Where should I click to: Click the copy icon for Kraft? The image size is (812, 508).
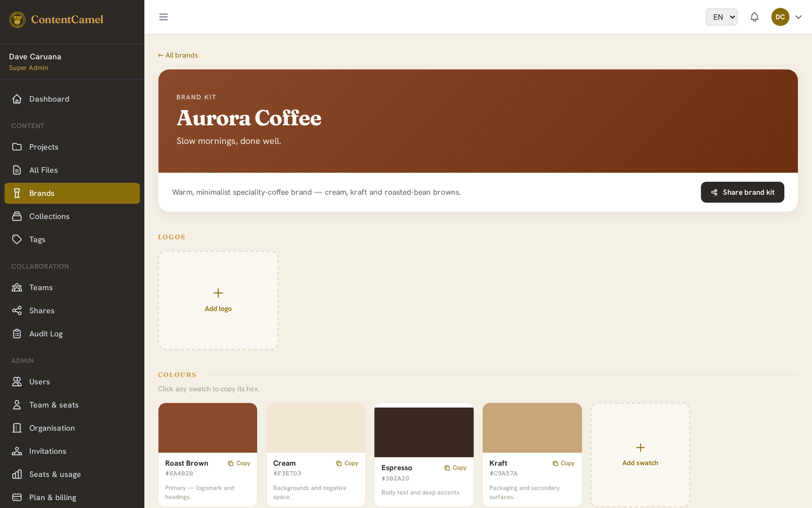[x=555, y=463]
